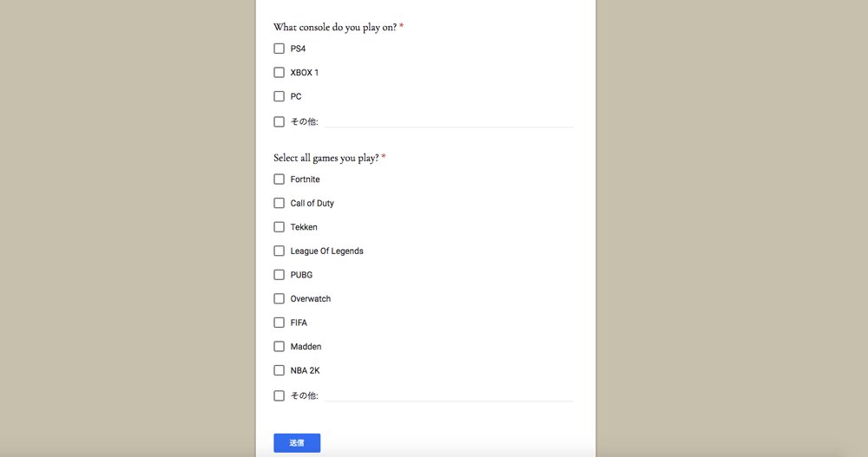Check the PS4 console checkbox
This screenshot has height=457, width=868.
[279, 49]
